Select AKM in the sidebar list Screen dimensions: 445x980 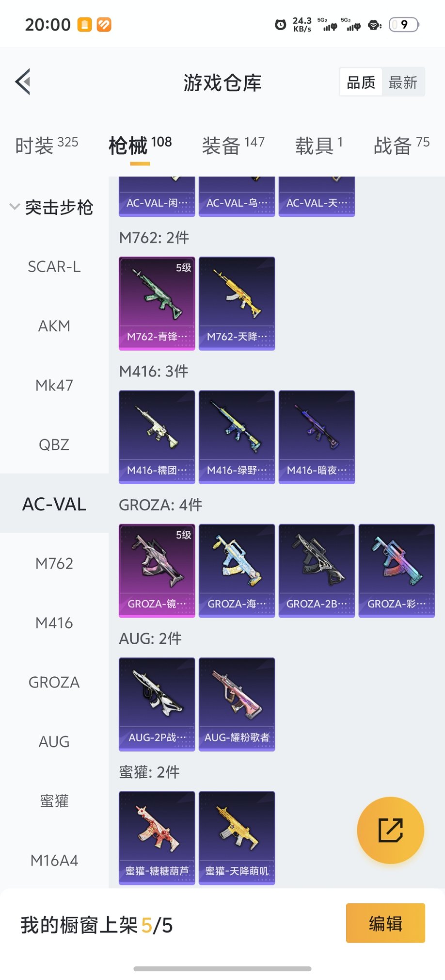[54, 326]
